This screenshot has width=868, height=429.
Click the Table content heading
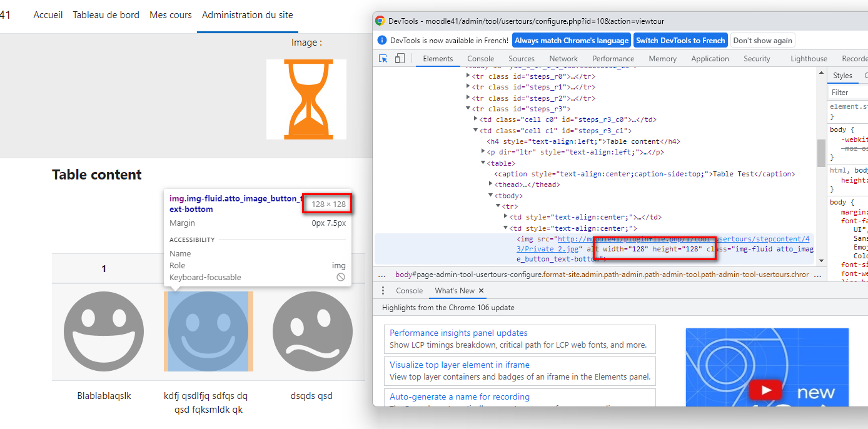click(97, 175)
